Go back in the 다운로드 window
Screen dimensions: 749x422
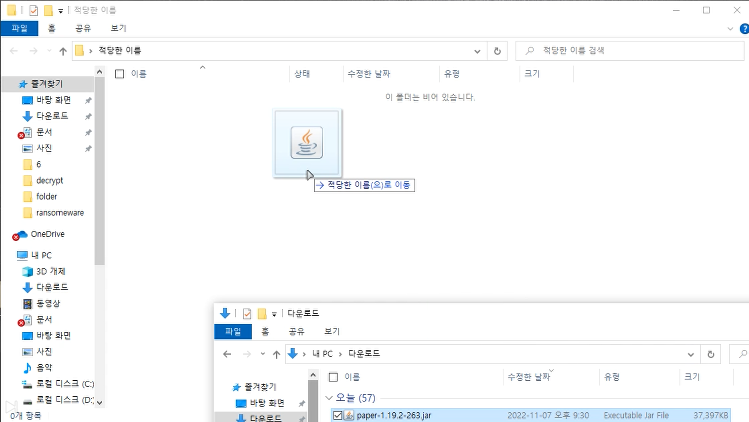pos(227,354)
